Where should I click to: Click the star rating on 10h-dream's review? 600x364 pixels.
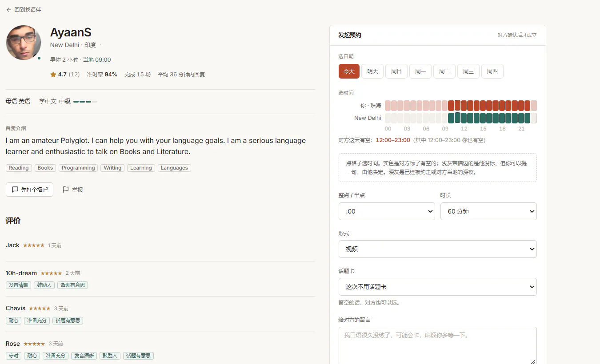(x=51, y=273)
